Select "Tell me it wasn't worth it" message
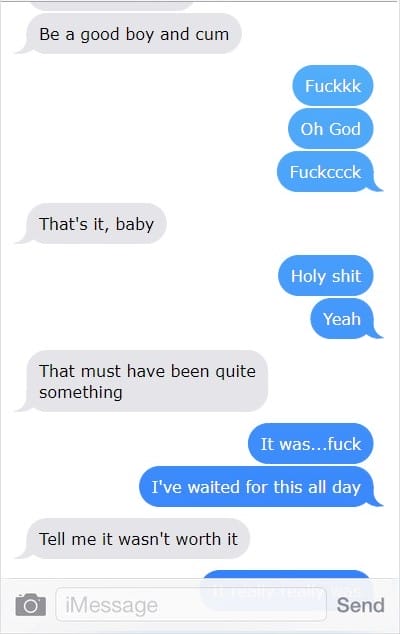The height and width of the screenshot is (634, 400). 133,539
